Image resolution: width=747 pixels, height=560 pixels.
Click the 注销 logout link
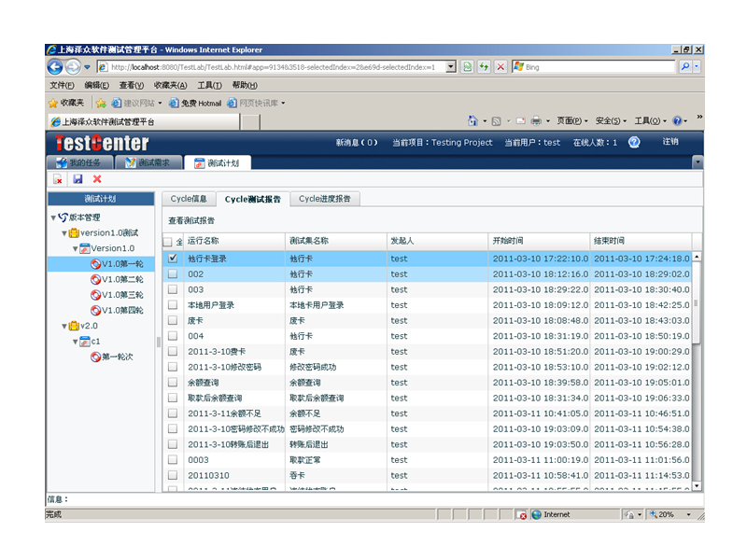tap(670, 142)
